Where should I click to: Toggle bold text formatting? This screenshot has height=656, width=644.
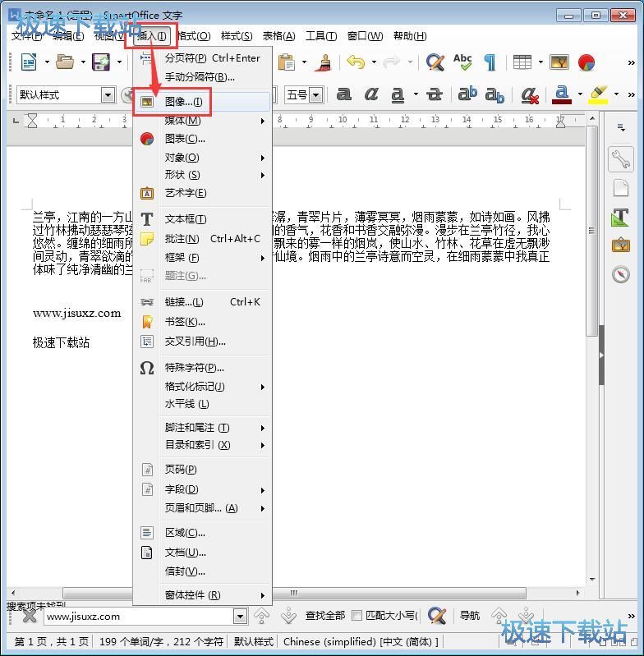(x=343, y=94)
